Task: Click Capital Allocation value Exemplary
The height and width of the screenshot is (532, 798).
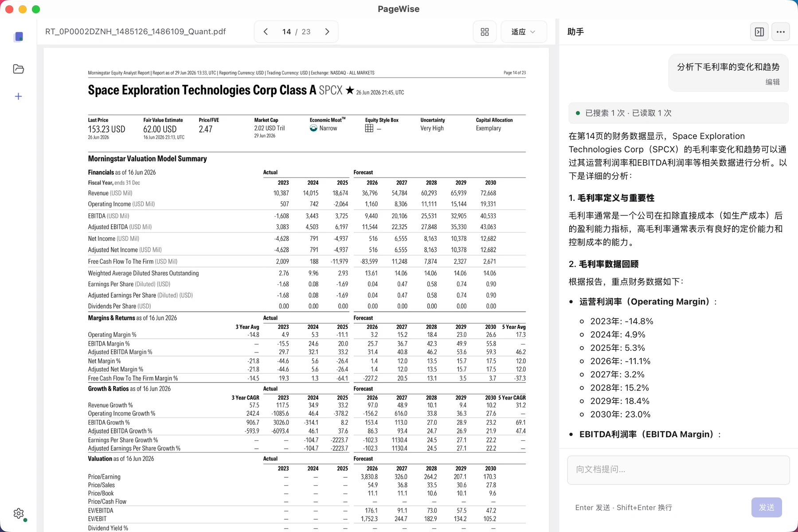Action: click(489, 128)
